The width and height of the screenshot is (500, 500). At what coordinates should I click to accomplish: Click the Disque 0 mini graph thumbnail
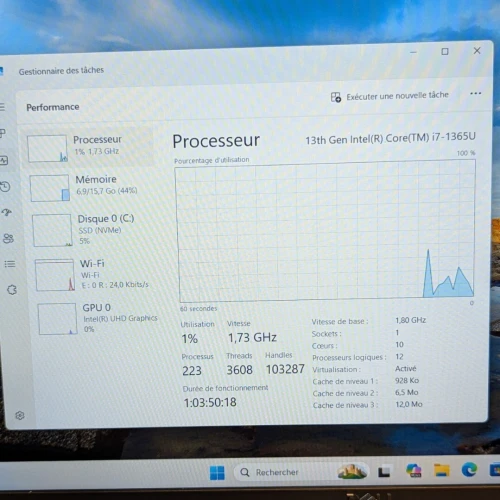tap(52, 230)
